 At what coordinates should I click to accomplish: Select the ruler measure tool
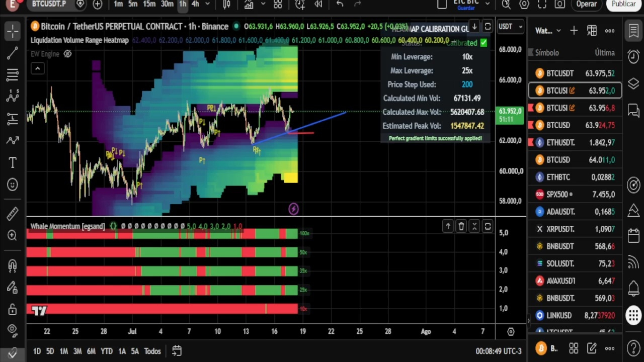[x=13, y=214]
